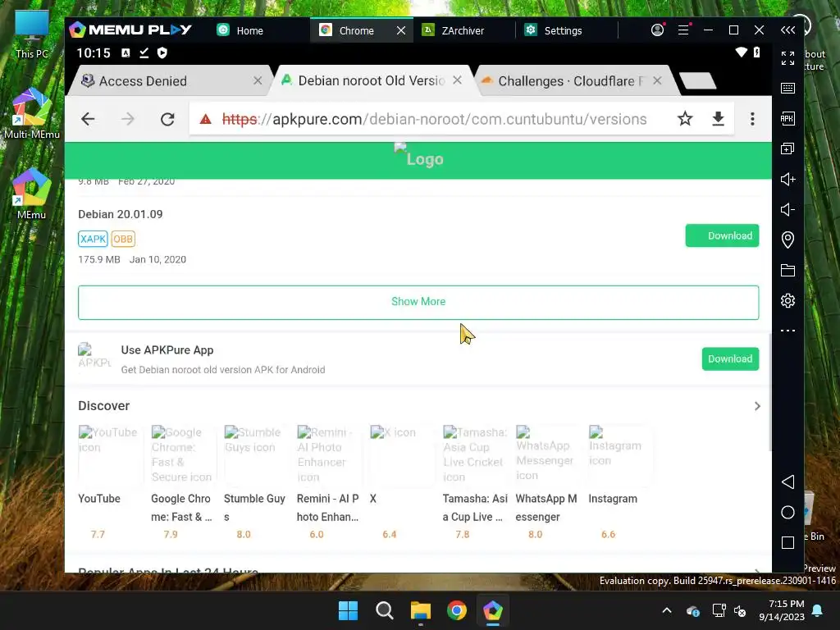Close the Access Denied browser tab
840x630 pixels.
(x=258, y=80)
